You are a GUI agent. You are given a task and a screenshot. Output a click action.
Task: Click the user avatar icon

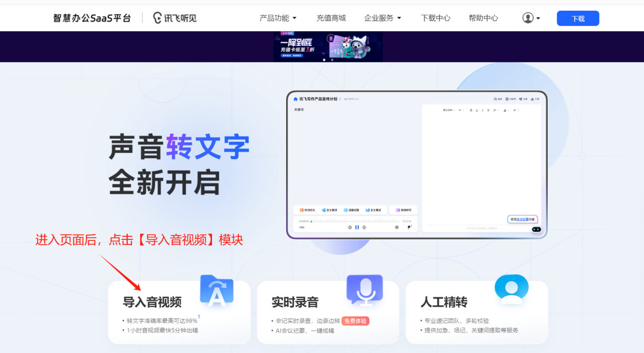coord(527,18)
